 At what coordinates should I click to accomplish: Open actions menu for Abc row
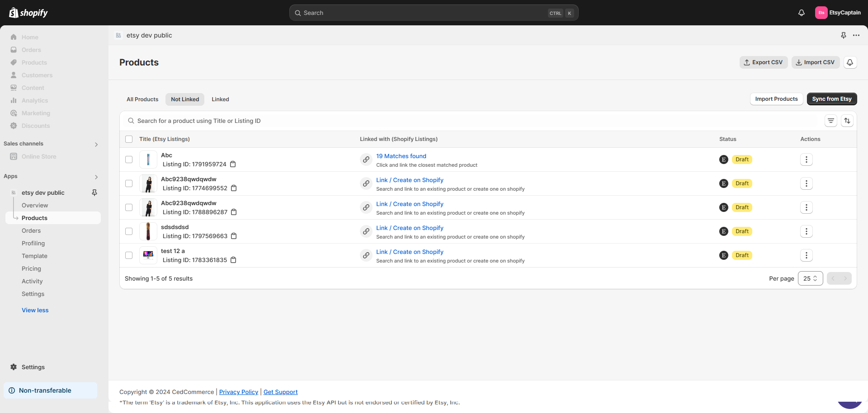coord(807,160)
